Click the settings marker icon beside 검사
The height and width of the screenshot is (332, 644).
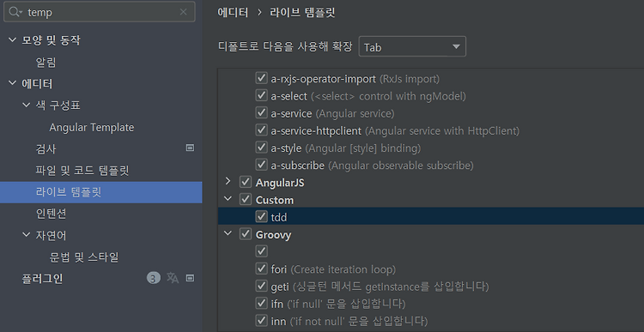190,148
